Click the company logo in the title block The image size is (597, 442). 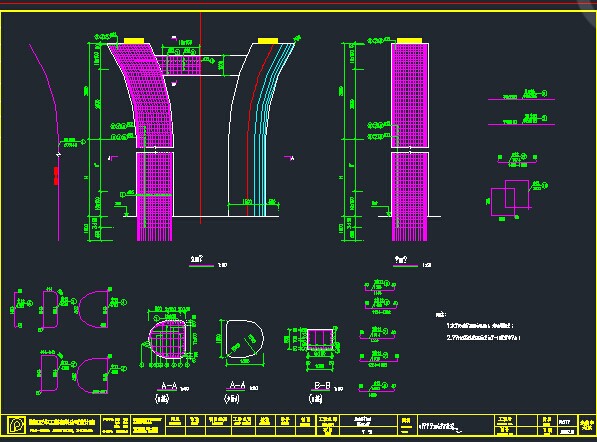(x=16, y=425)
